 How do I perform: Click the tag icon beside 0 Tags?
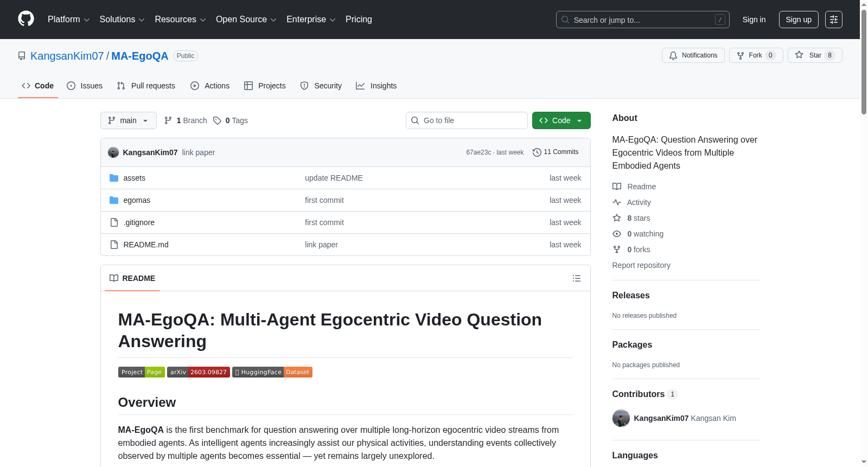pos(217,120)
